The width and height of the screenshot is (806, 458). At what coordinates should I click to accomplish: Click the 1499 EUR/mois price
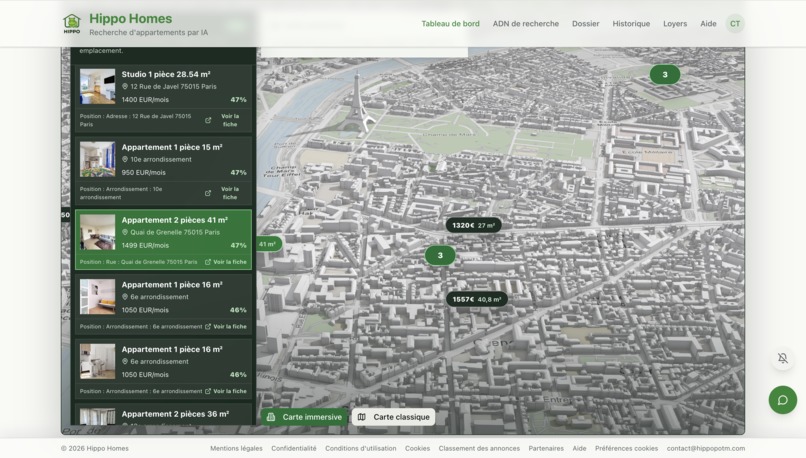[145, 246]
